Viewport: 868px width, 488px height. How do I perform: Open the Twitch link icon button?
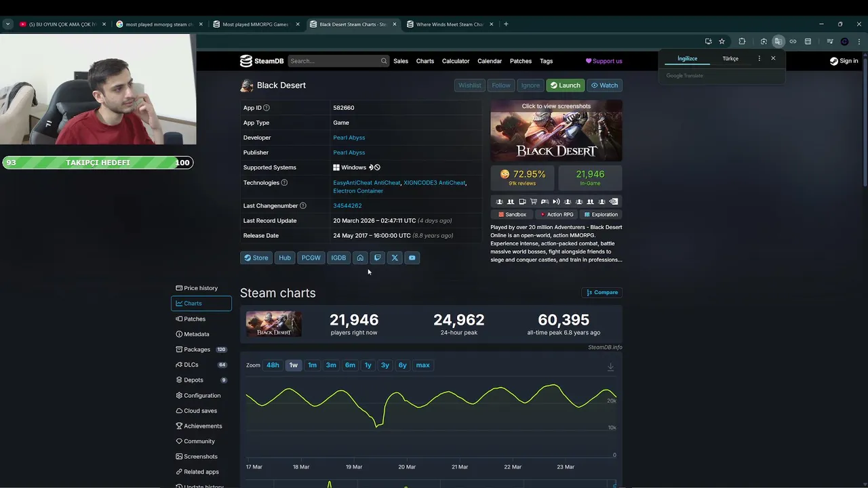pyautogui.click(x=378, y=258)
